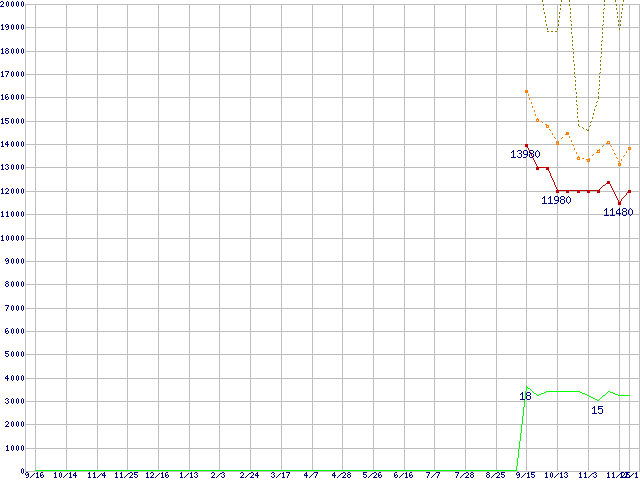Click the 11480 data label
640x480 pixels.
point(617,212)
